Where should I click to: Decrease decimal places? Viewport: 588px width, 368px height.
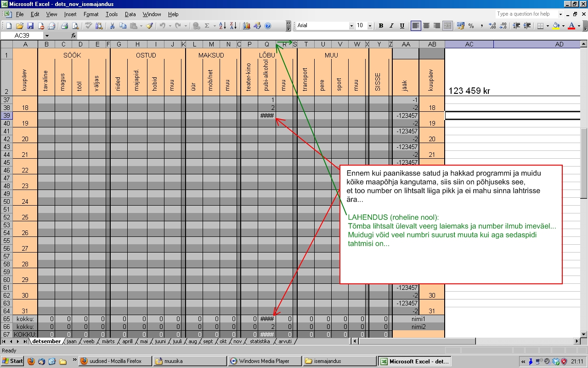point(503,26)
